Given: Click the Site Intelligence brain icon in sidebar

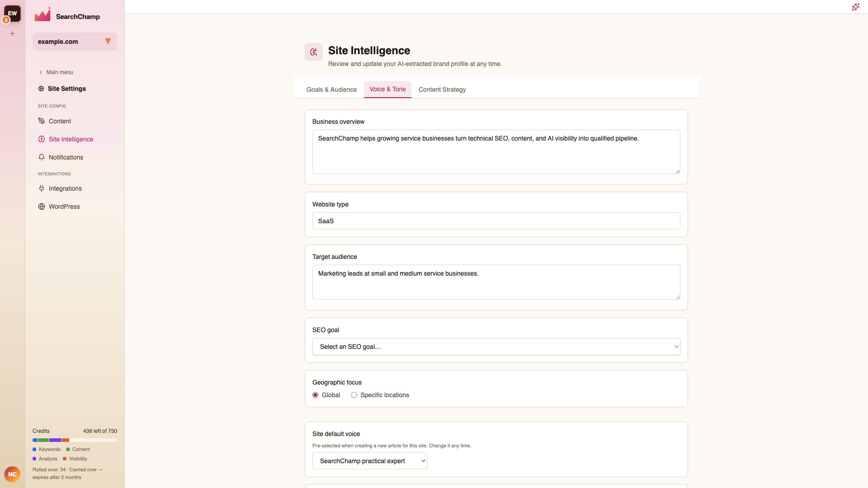Looking at the screenshot, I should tap(42, 139).
